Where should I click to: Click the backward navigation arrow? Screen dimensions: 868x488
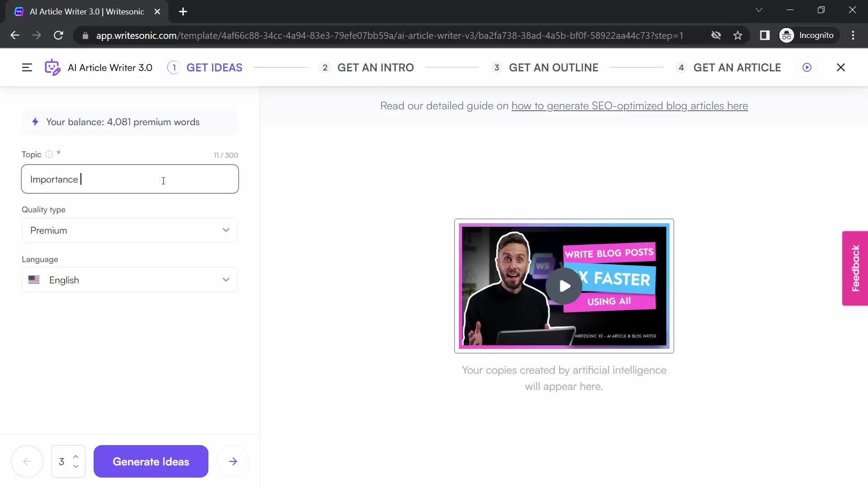27,462
